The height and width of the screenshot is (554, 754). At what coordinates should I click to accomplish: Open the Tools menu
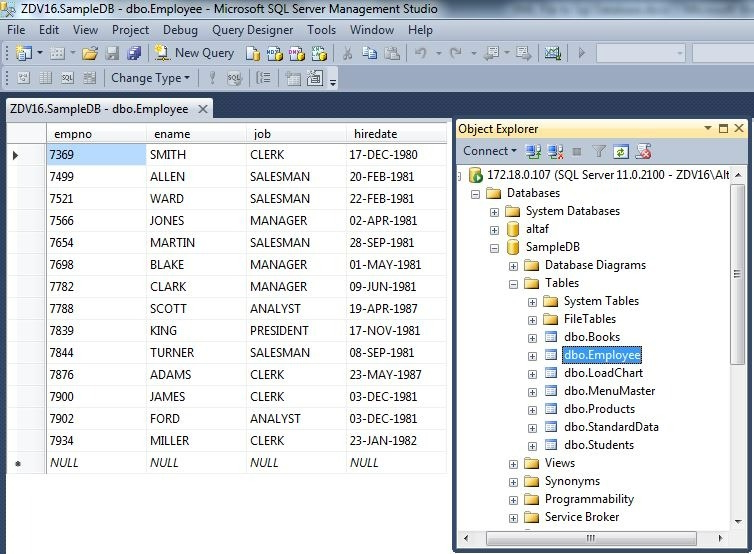321,30
